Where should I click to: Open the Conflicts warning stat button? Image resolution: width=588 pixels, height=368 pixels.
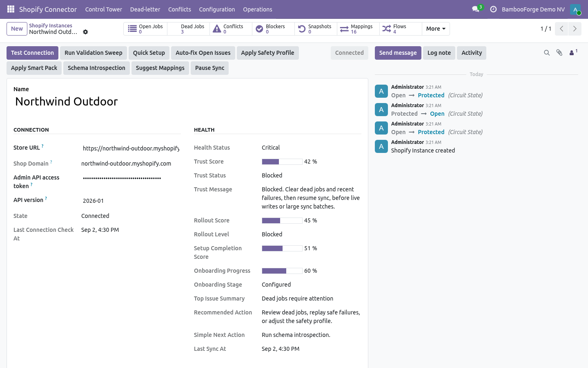tap(231, 29)
